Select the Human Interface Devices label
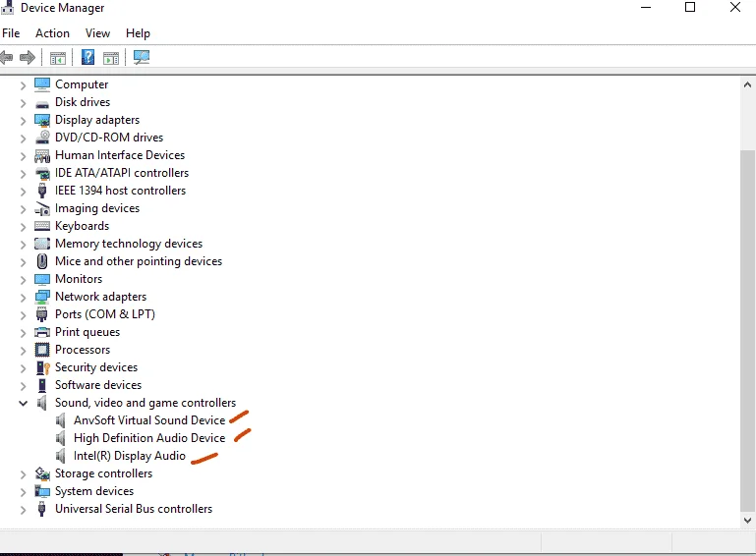 [120, 155]
